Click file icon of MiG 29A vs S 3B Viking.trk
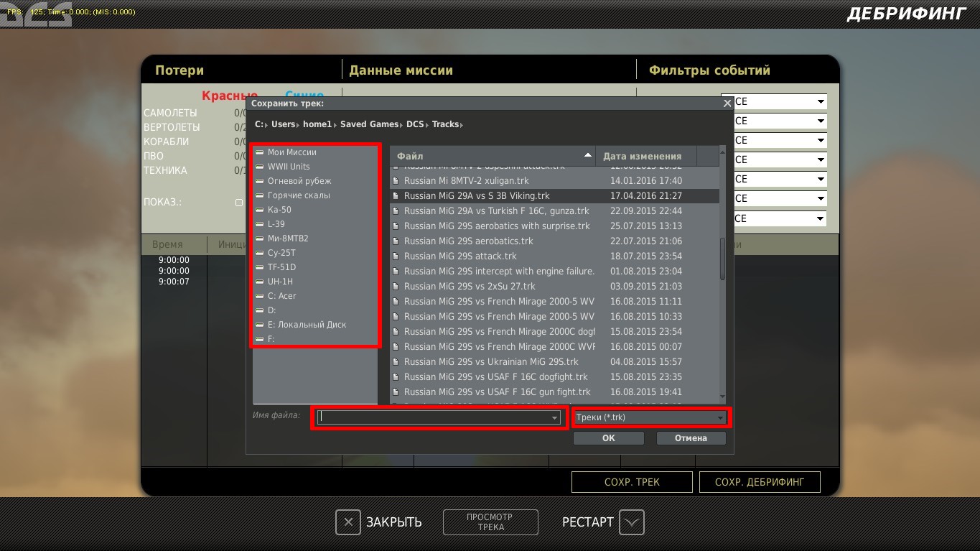Screen dimensions: 980x551 (x=396, y=195)
